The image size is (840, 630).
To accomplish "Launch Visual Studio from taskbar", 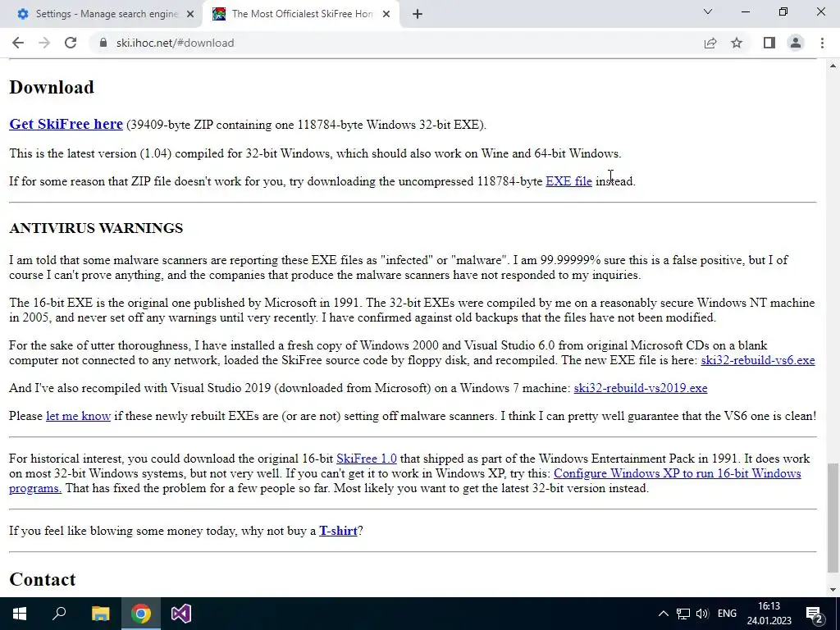I will pyautogui.click(x=181, y=614).
